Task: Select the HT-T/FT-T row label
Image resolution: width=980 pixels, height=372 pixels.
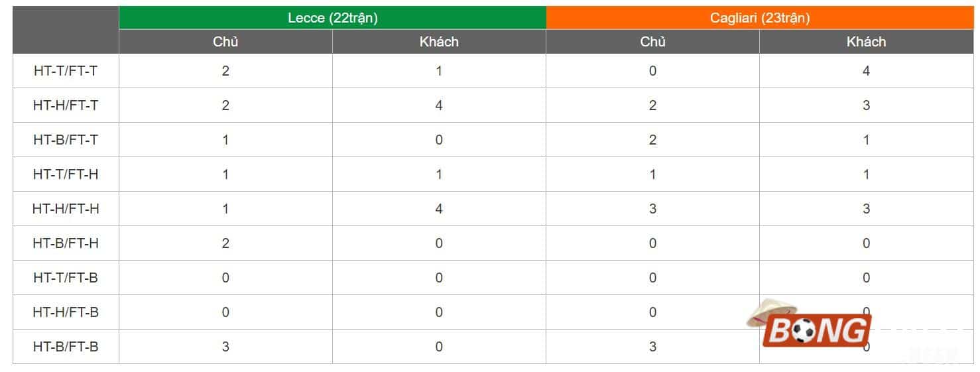Action: (x=66, y=71)
